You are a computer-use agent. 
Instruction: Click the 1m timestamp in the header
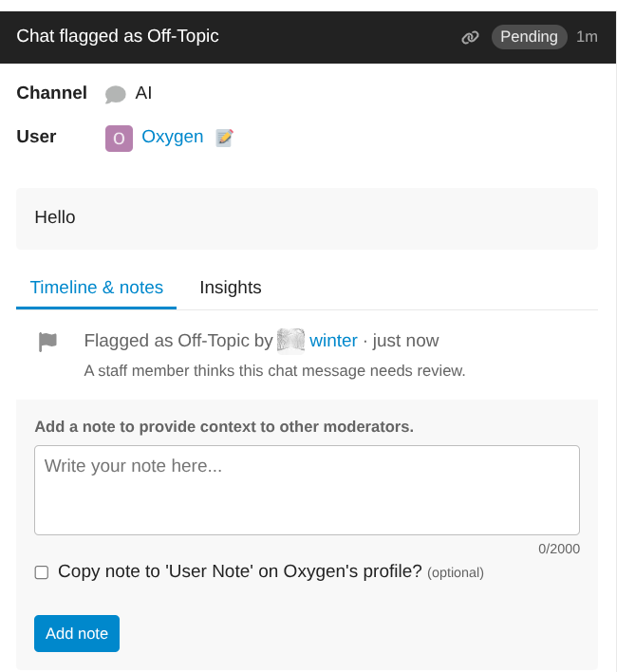click(587, 37)
